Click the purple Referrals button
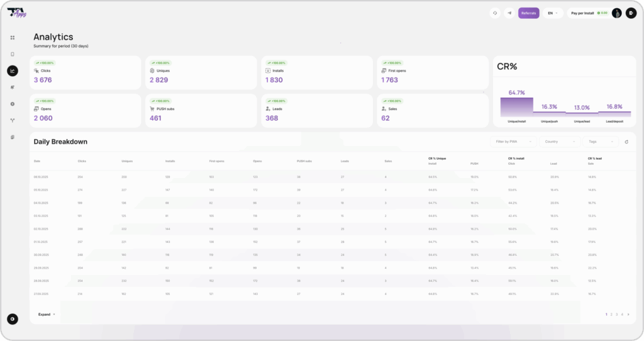Screen dimensions: 644x341 528,13
